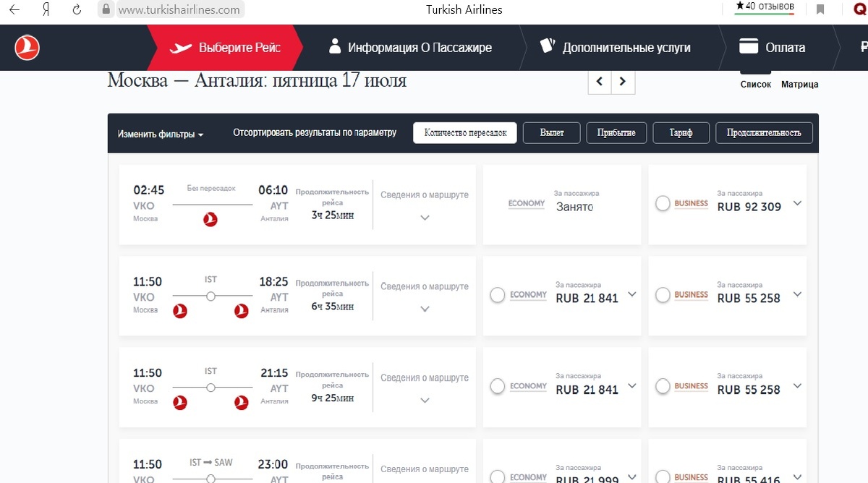Expand price details chevron next to RUB 55 258
The image size is (868, 483).
click(796, 294)
